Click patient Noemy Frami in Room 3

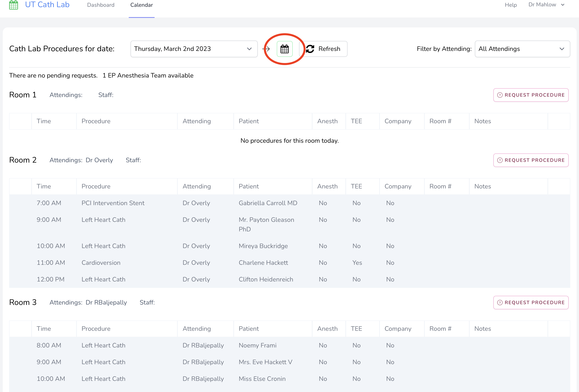tap(258, 345)
